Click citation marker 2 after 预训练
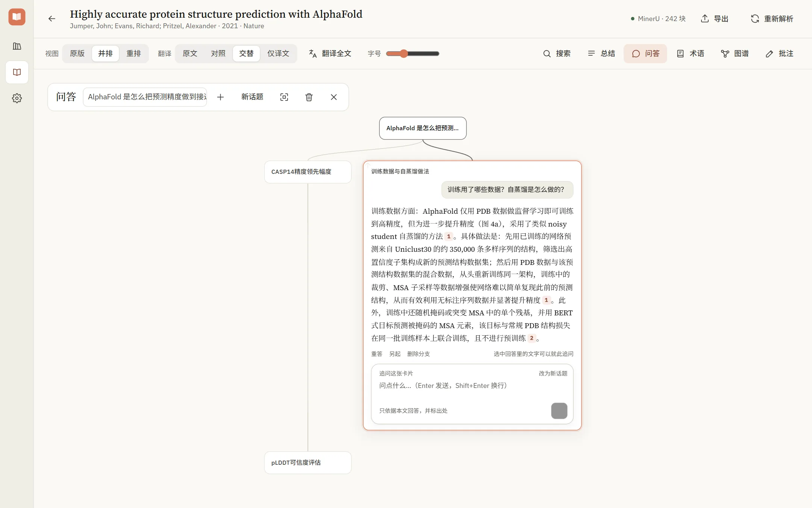 [x=532, y=338]
